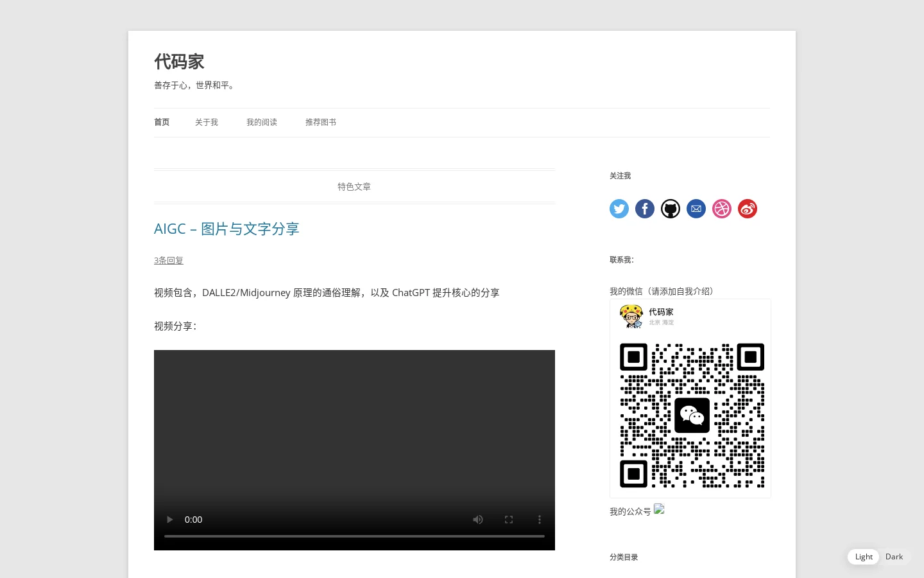The width and height of the screenshot is (924, 578).
Task: Click the 代码家 site title
Action: coord(179,62)
